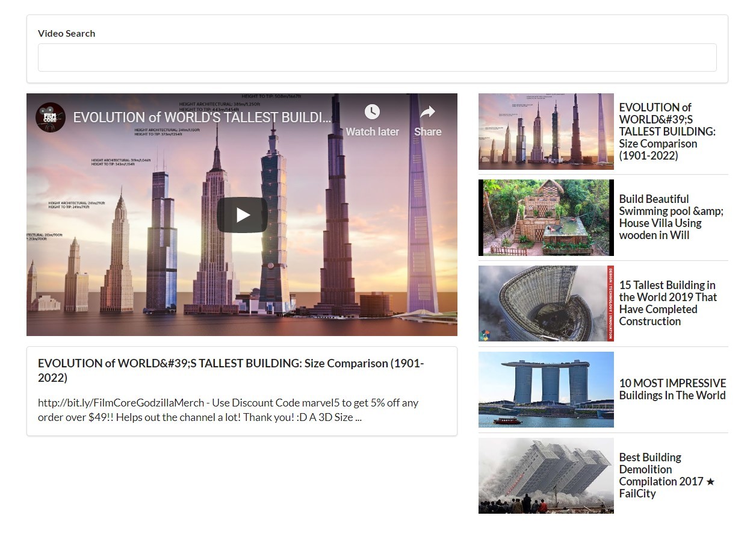
Task: Click the Share arrow icon on video
Action: [427, 112]
